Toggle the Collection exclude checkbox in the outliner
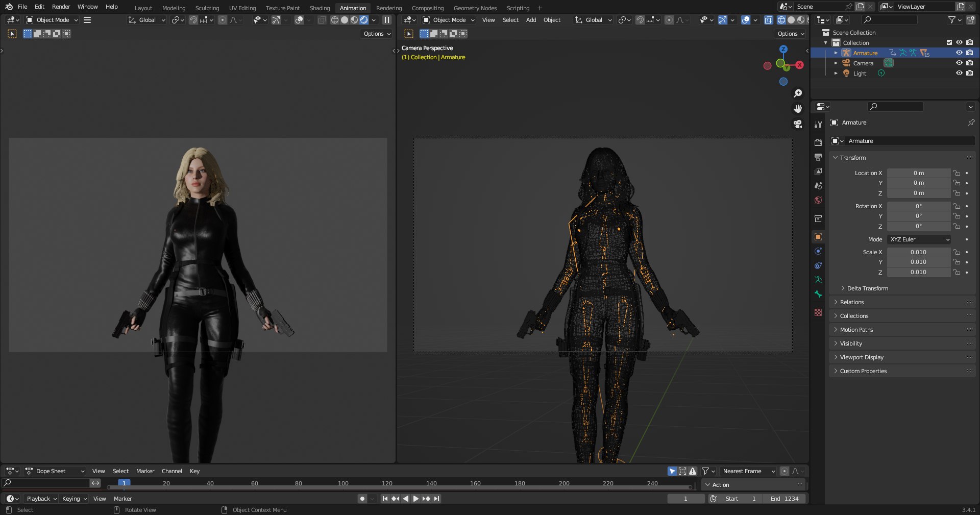Viewport: 980px width, 515px height. pos(949,43)
